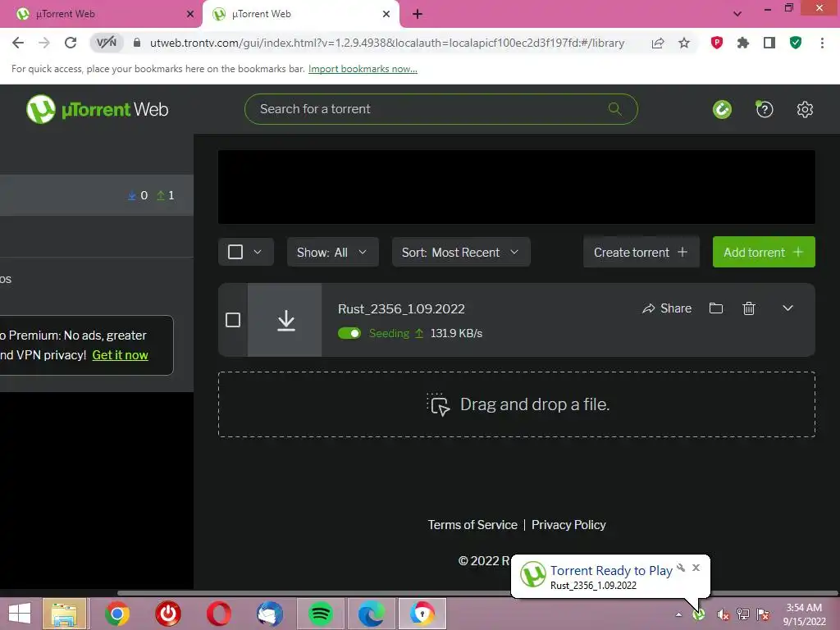Delete the Rust_2356_1.09.2022 torrent via trash icon
The width and height of the screenshot is (840, 630).
[749, 308]
